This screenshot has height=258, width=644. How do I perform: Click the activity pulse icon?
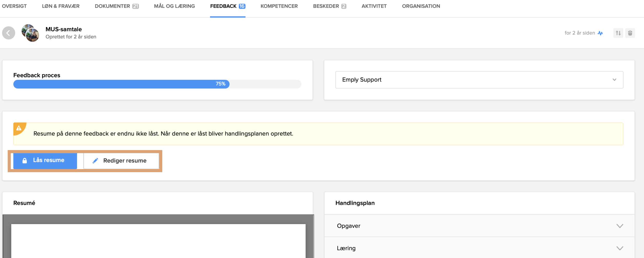click(600, 33)
